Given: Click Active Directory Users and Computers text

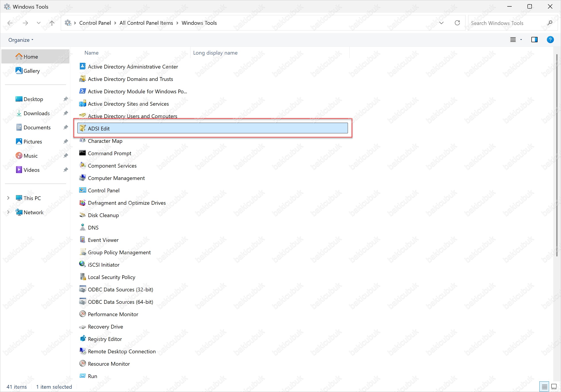Looking at the screenshot, I should pos(132,116).
